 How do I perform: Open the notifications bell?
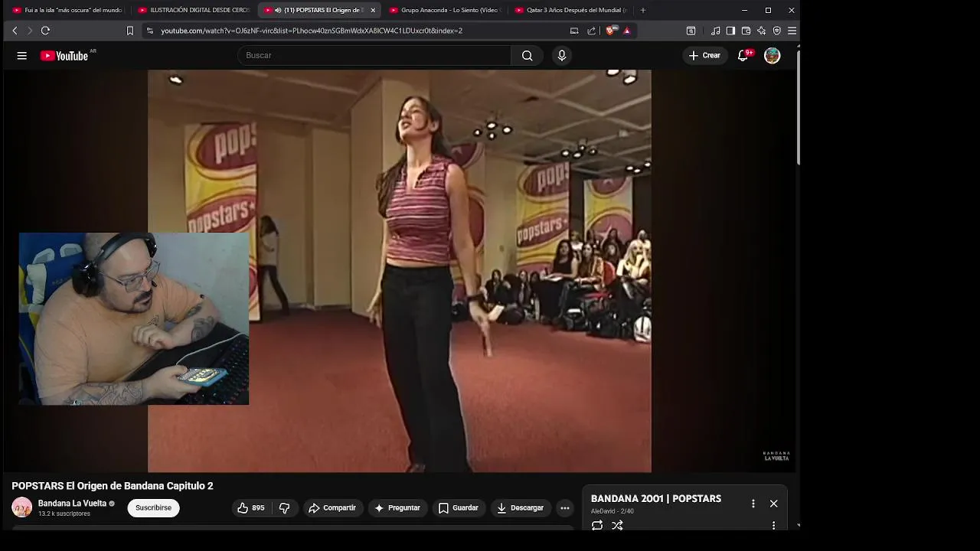tap(743, 55)
